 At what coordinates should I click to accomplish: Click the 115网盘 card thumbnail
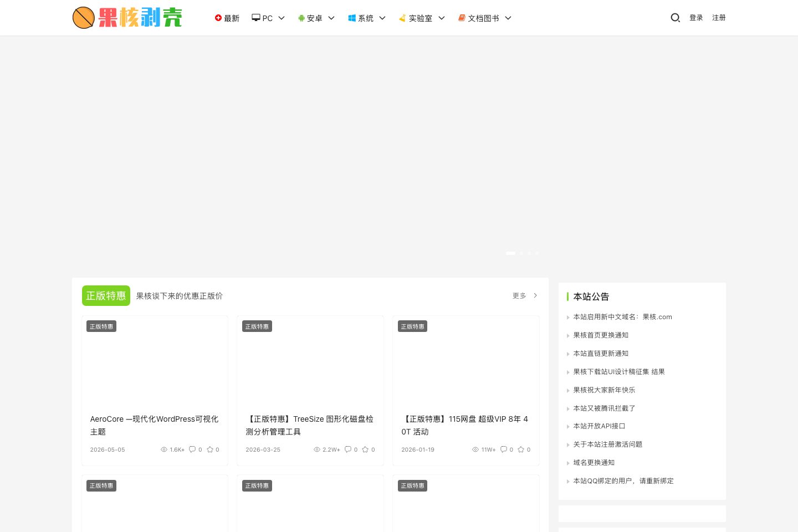point(466,361)
